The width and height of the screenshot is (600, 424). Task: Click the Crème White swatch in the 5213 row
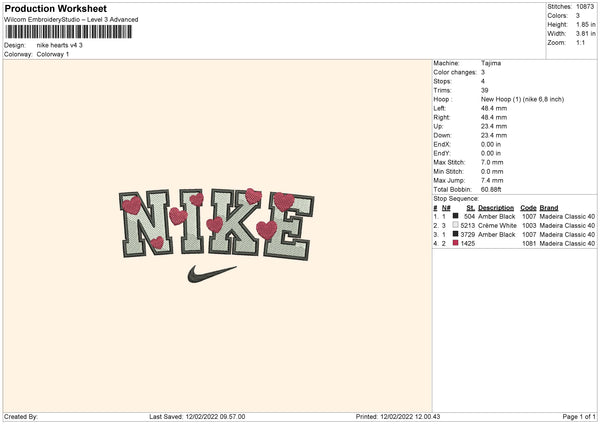pyautogui.click(x=455, y=225)
